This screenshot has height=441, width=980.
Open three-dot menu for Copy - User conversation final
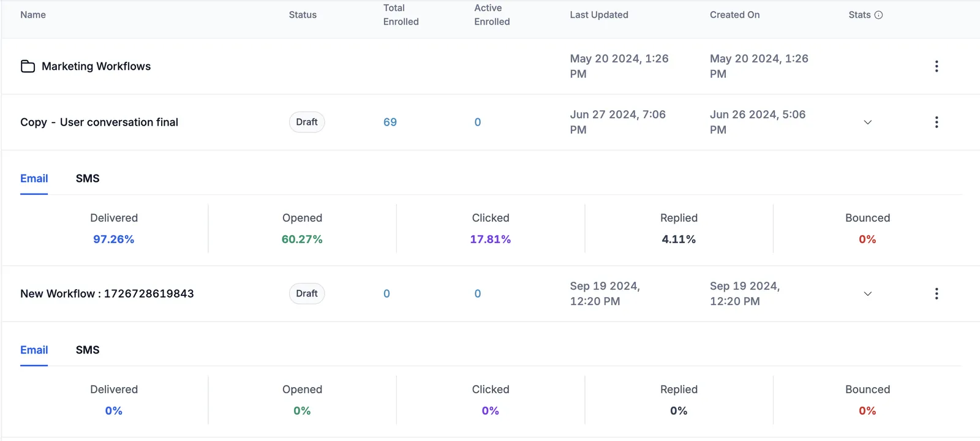(937, 122)
